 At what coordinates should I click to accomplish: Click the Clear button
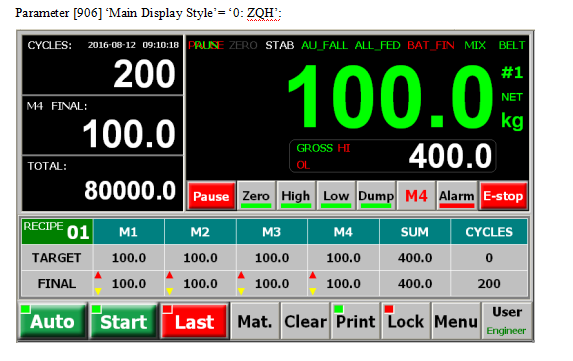(306, 321)
